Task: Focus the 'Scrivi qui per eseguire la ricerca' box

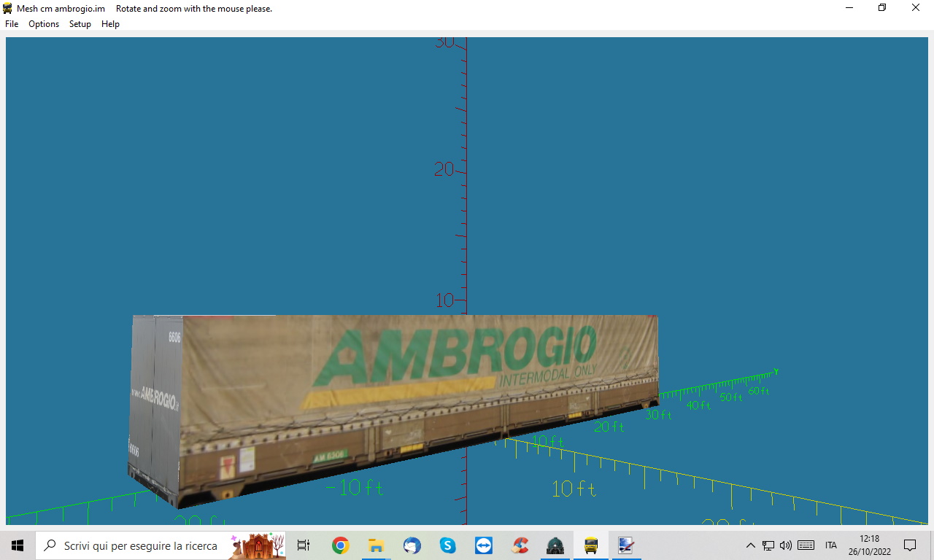Action: [161, 545]
